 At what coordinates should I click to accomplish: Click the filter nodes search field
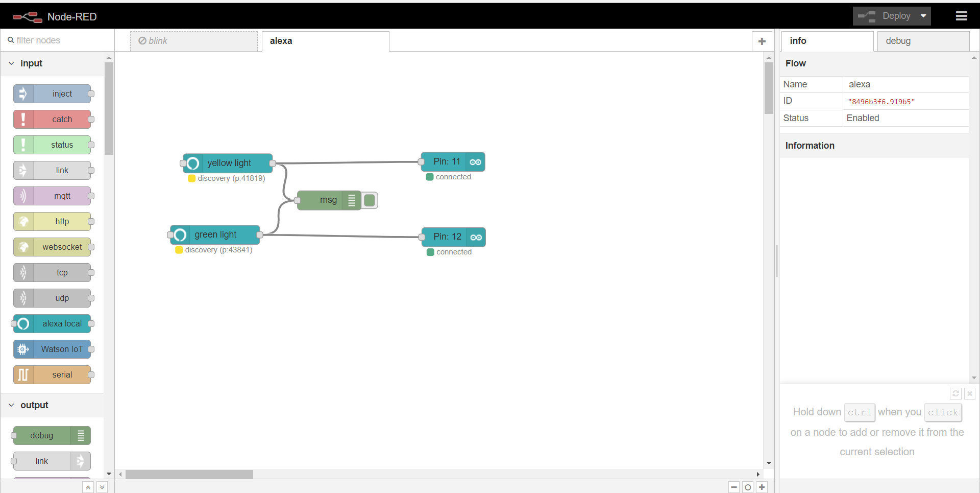tap(51, 40)
